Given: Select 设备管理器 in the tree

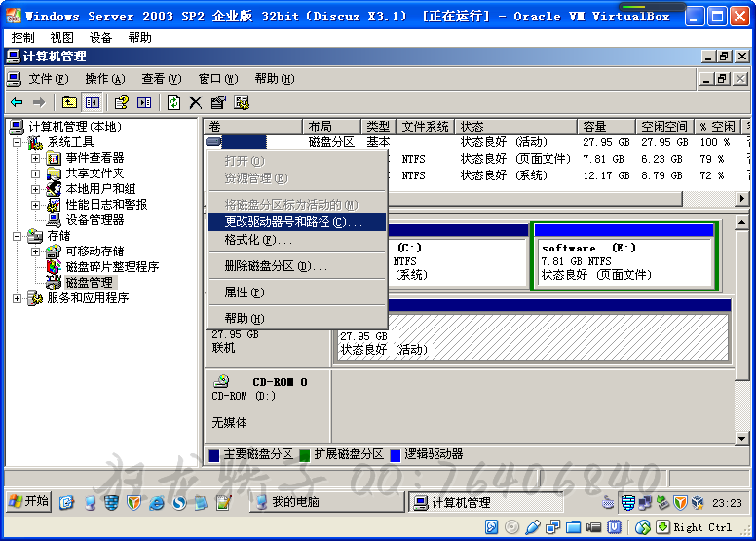Looking at the screenshot, I should click(x=94, y=220).
